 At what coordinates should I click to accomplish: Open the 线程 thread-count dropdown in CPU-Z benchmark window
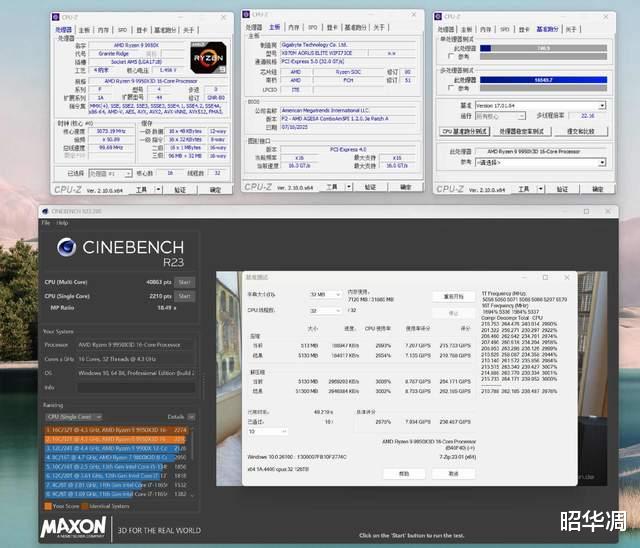[500, 116]
